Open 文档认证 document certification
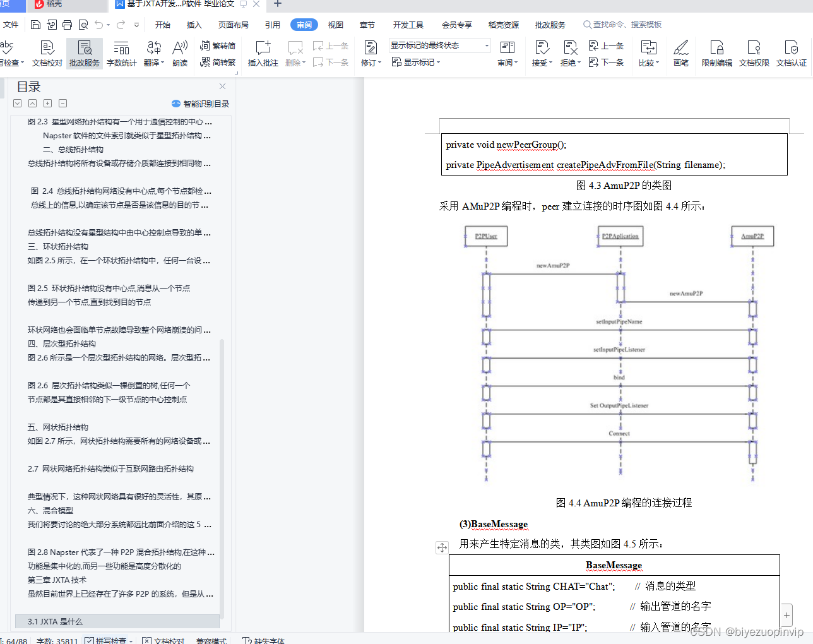813x644 pixels. 792,53
